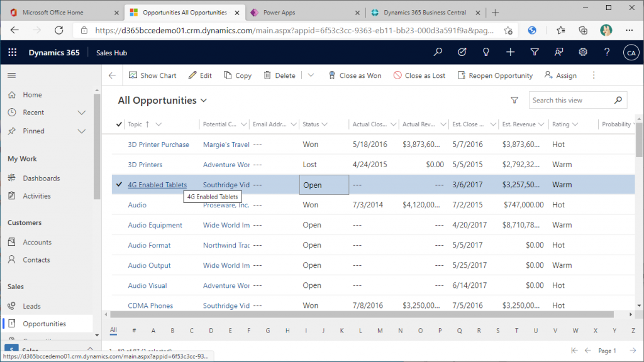Open 3D Printer Purchase opportunity
Viewport: 644px width, 362px height.
[x=158, y=145]
